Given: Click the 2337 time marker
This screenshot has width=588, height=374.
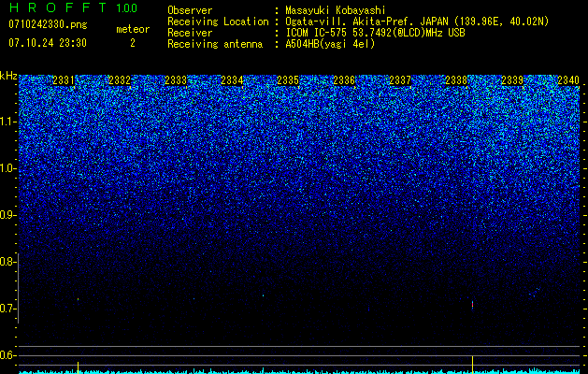Looking at the screenshot, I should point(400,80).
